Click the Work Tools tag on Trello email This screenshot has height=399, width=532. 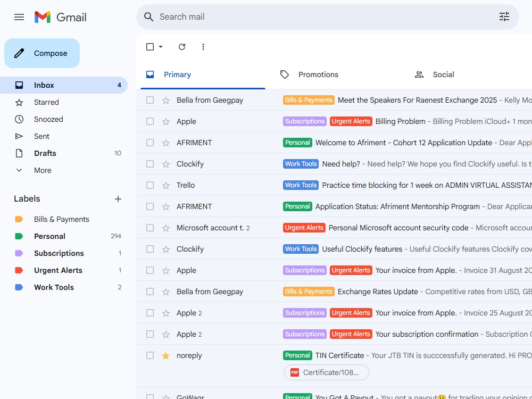301,185
